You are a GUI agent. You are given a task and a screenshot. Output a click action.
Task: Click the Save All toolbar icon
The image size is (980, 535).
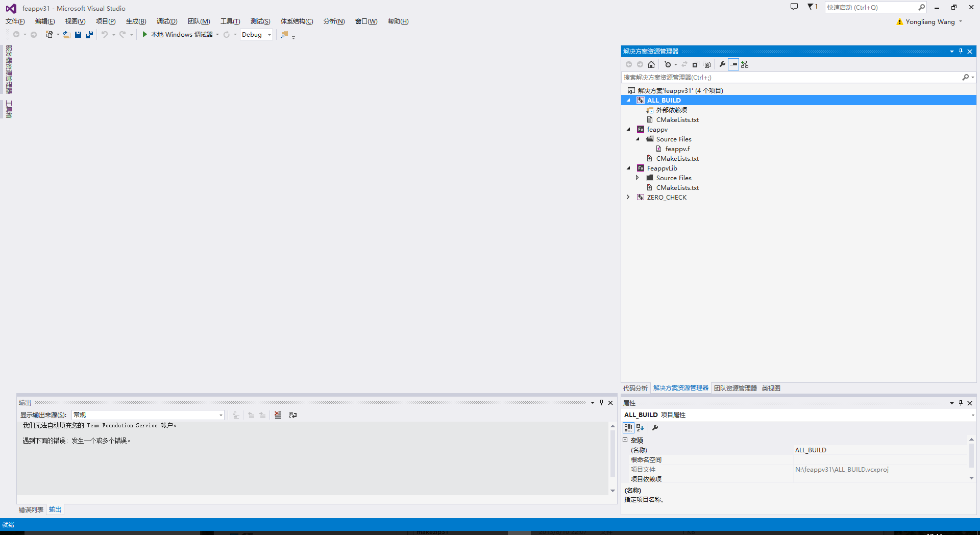click(89, 34)
